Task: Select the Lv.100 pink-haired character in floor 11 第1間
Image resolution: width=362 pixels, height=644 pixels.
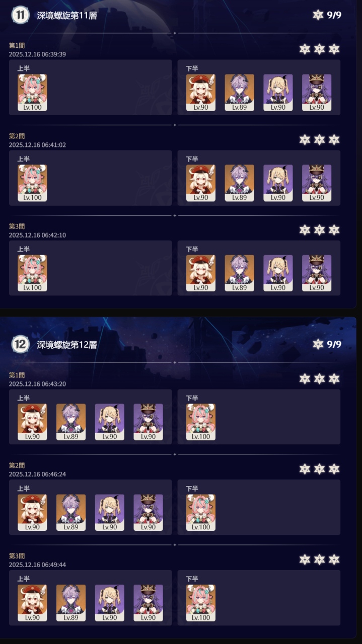Action: tap(32, 93)
